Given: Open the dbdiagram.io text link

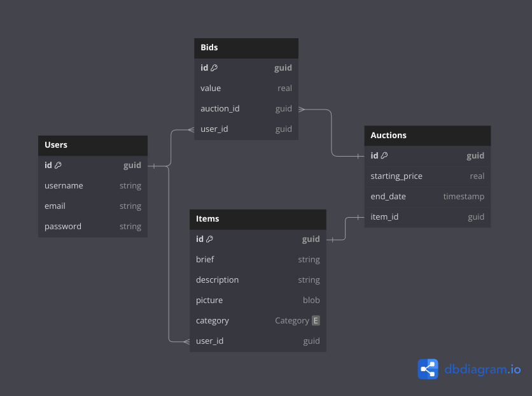Looking at the screenshot, I should (482, 369).
